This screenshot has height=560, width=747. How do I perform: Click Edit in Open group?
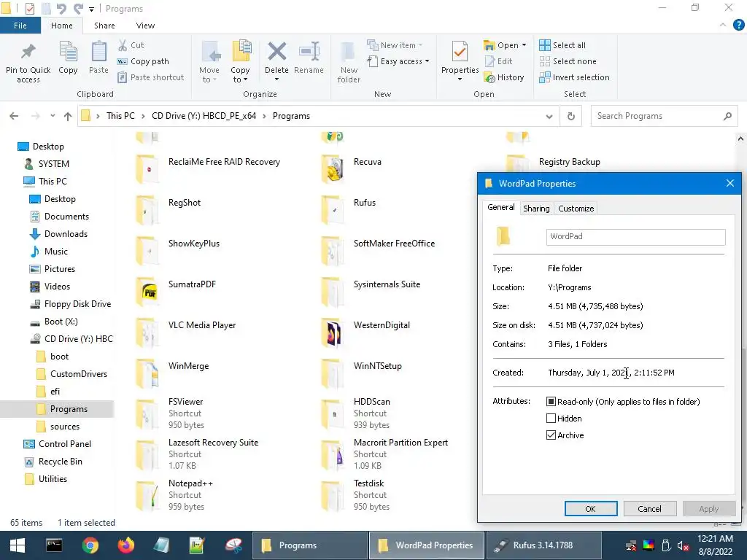499,61
